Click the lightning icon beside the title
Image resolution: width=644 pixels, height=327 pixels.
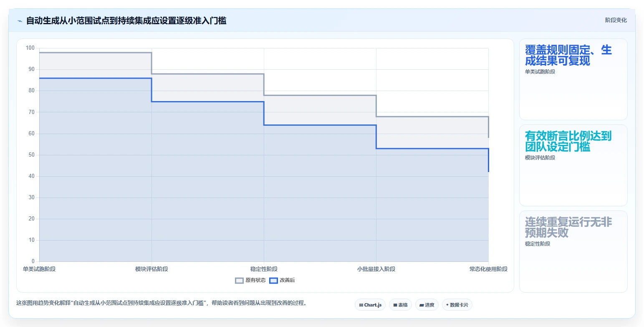click(20, 21)
